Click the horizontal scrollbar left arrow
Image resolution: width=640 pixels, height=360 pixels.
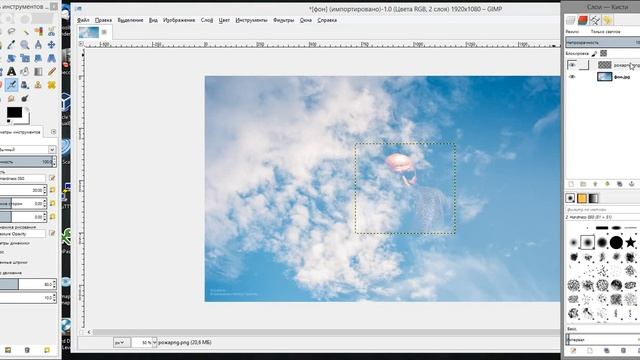89,332
